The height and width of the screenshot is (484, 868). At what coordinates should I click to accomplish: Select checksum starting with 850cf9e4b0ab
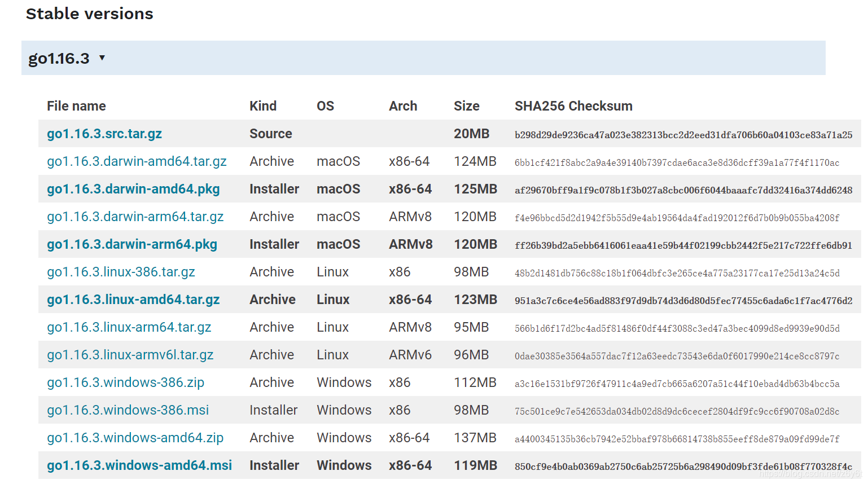[x=683, y=467]
